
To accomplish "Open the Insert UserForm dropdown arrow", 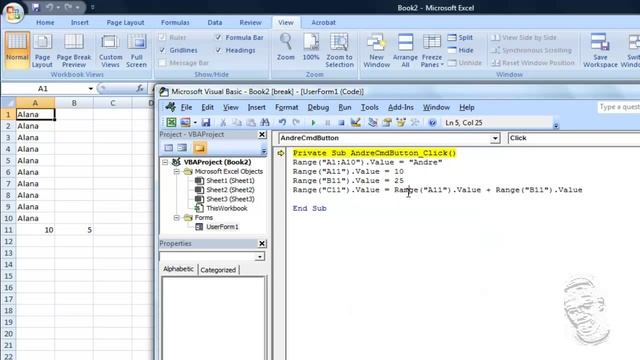I will 195,122.
